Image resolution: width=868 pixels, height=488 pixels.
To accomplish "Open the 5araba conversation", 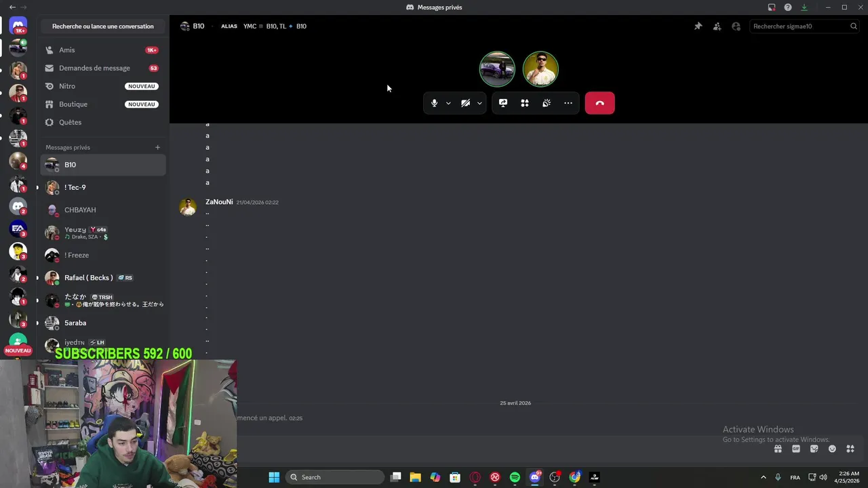I will pos(103,323).
